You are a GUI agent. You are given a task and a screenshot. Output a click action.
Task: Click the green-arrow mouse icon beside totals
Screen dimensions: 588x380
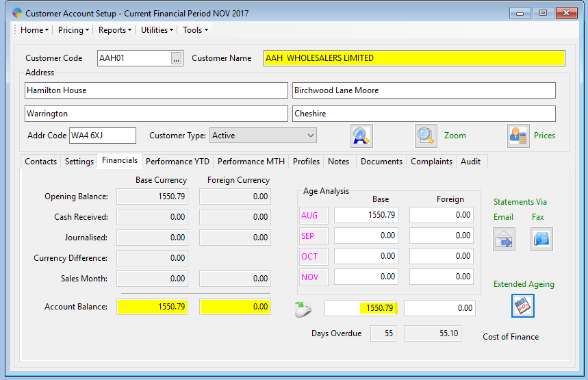tap(303, 309)
